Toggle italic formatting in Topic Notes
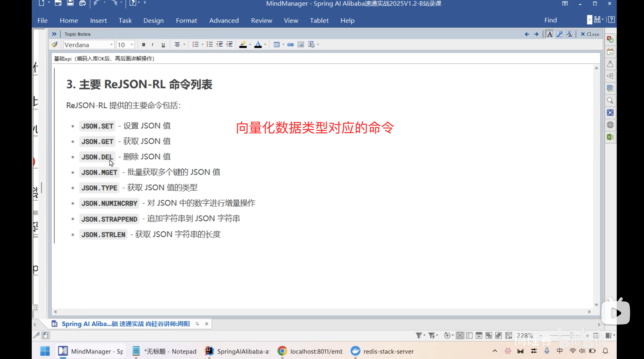Image resolution: width=644 pixels, height=359 pixels. coord(153,44)
